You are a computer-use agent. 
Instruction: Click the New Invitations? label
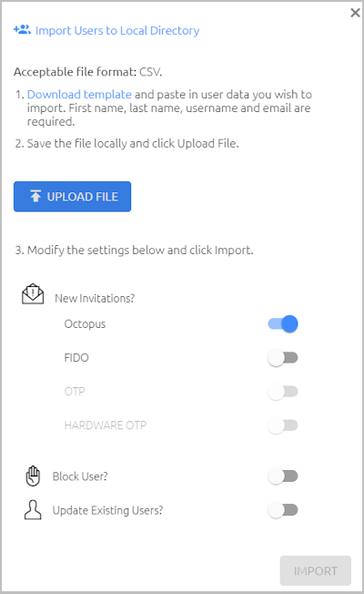[95, 299]
